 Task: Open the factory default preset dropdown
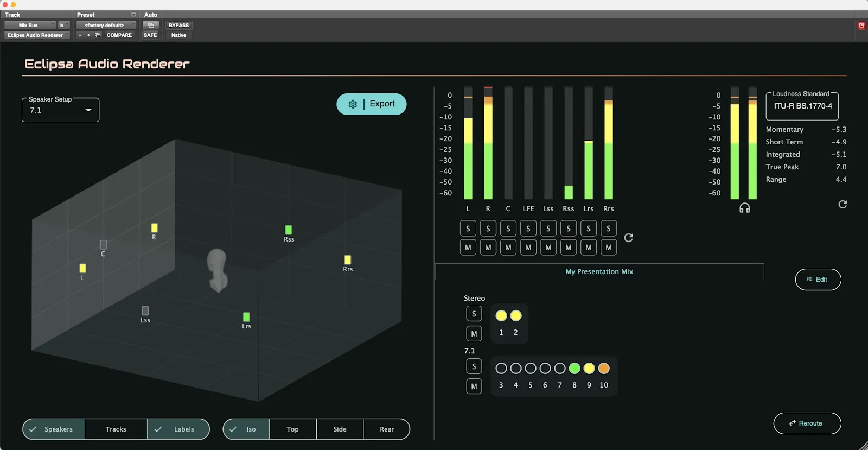tap(105, 26)
